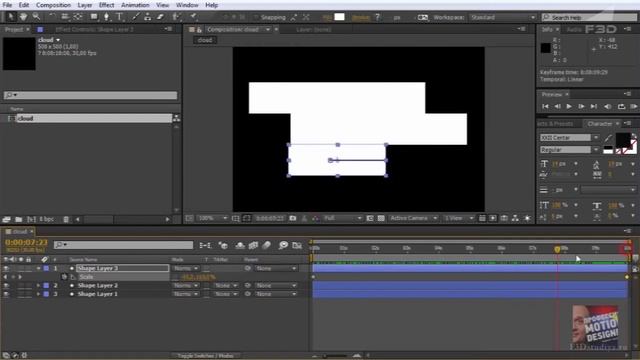This screenshot has height=360, width=640.
Task: Select the Eraser tool
Action: click(160, 17)
